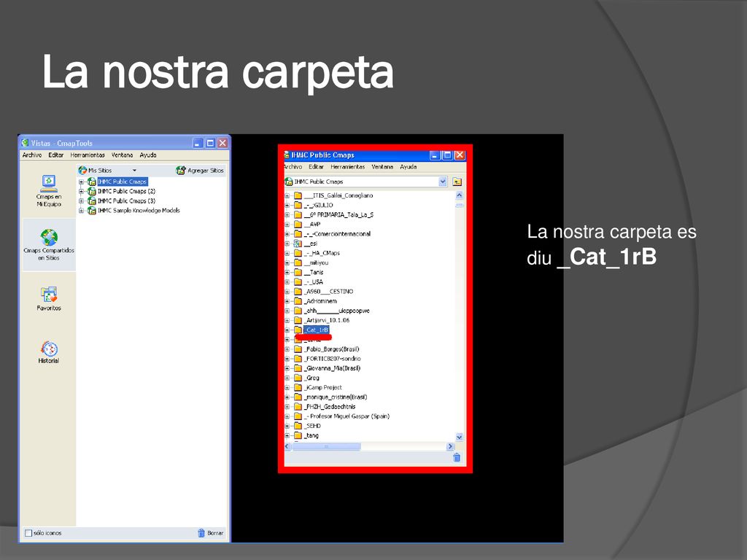Viewport: 747px width, 560px height.
Task: Open the Favoritos view
Action: pos(49,298)
